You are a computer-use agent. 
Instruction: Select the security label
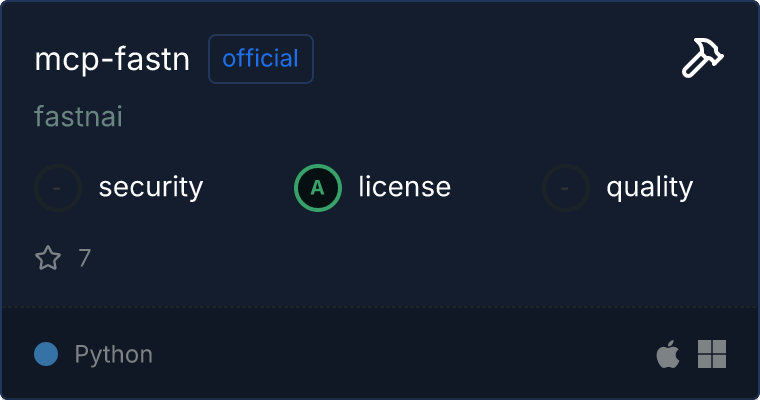click(151, 187)
